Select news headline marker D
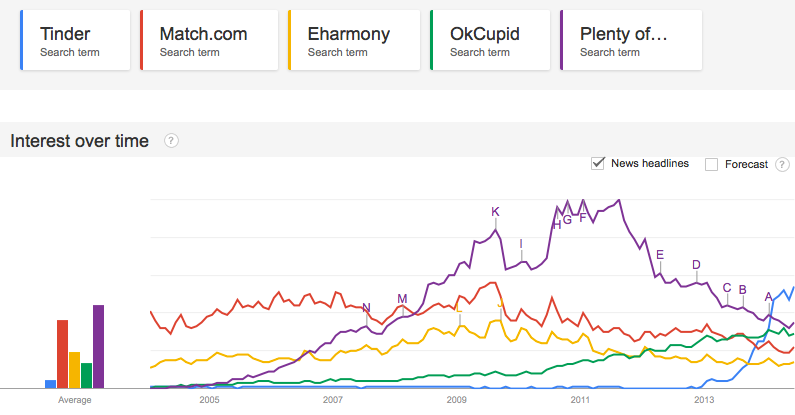 [696, 264]
